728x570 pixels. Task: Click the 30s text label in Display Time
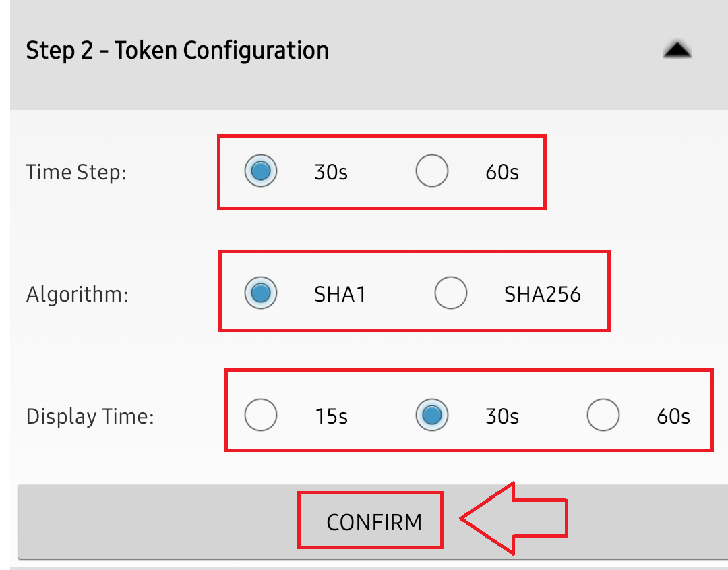(x=502, y=417)
